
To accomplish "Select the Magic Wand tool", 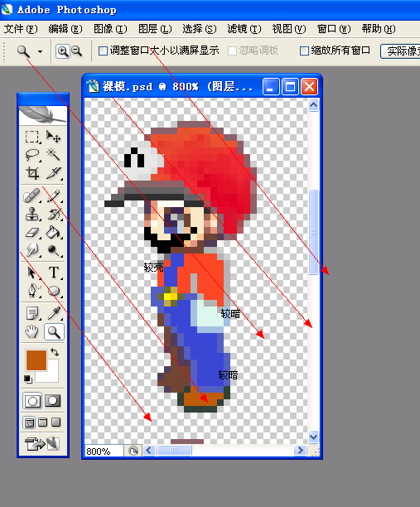I will click(x=53, y=155).
